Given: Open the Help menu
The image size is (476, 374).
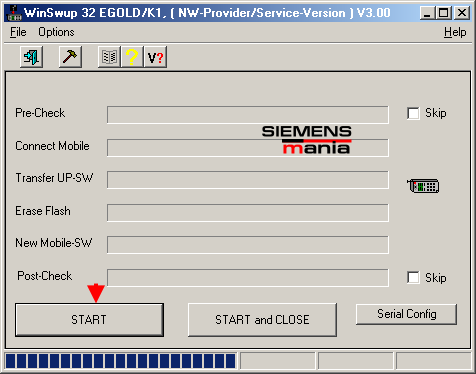Looking at the screenshot, I should 455,32.
